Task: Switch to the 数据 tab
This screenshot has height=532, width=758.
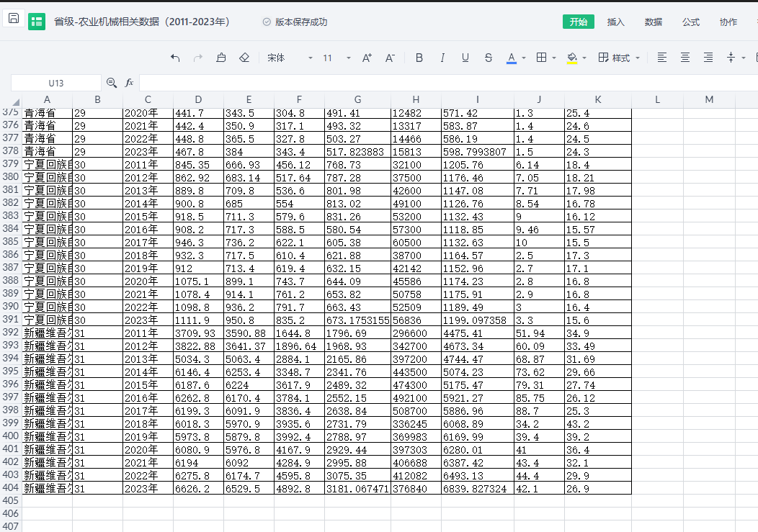Action: coord(653,22)
